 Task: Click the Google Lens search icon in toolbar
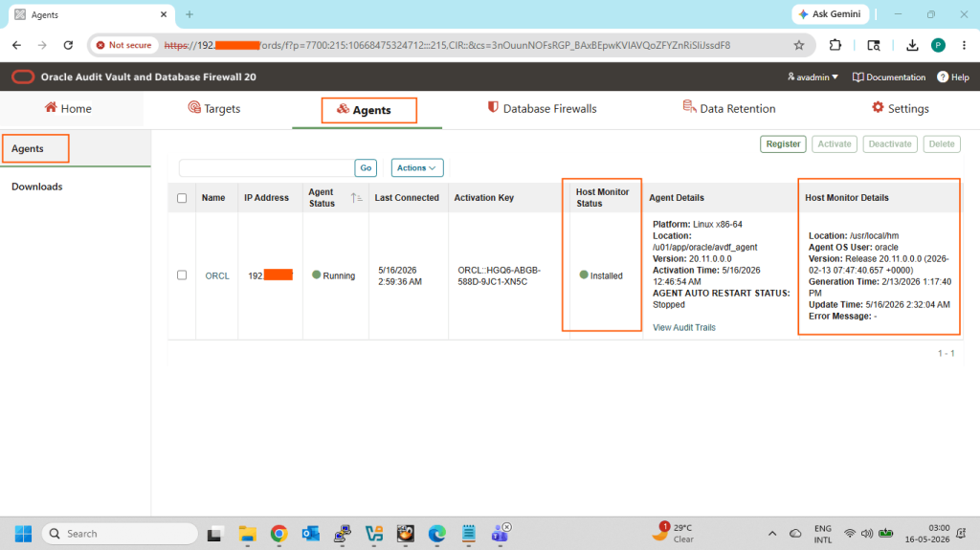pyautogui.click(x=874, y=45)
